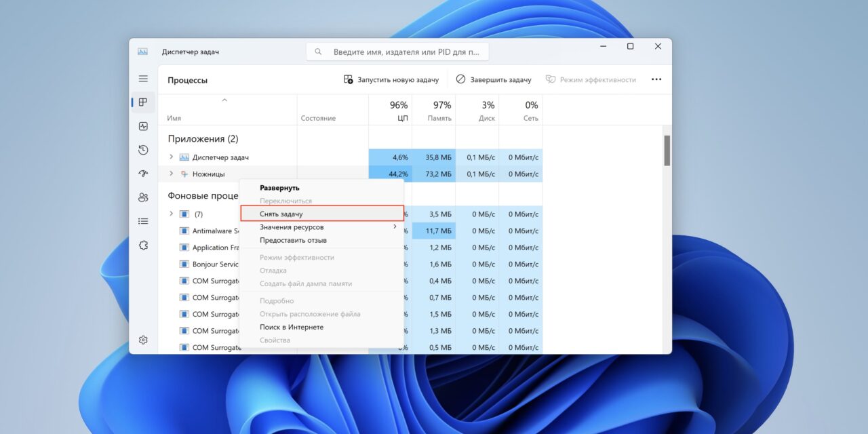Click Запустить новую задачу button
868x434 pixels.
coord(391,79)
